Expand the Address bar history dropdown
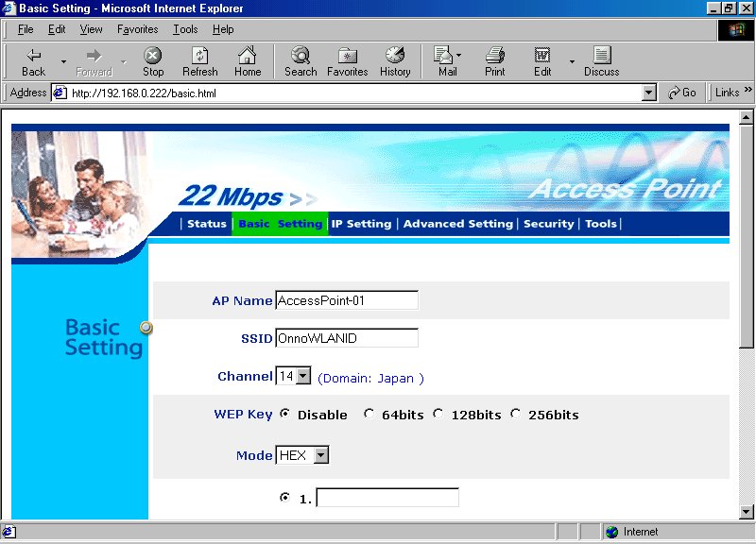This screenshot has height=544, width=756. [648, 93]
